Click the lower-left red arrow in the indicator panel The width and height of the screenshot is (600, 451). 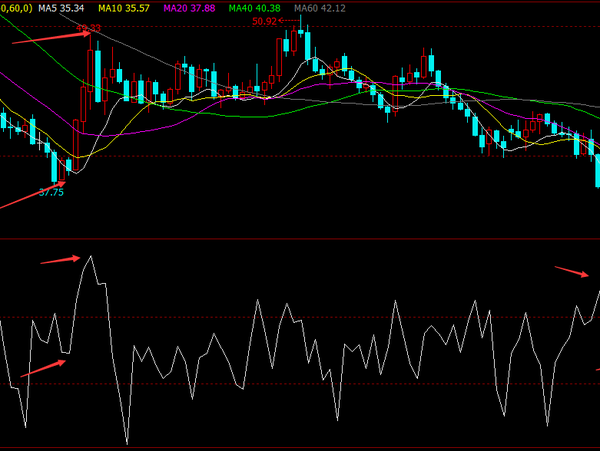coord(42,368)
